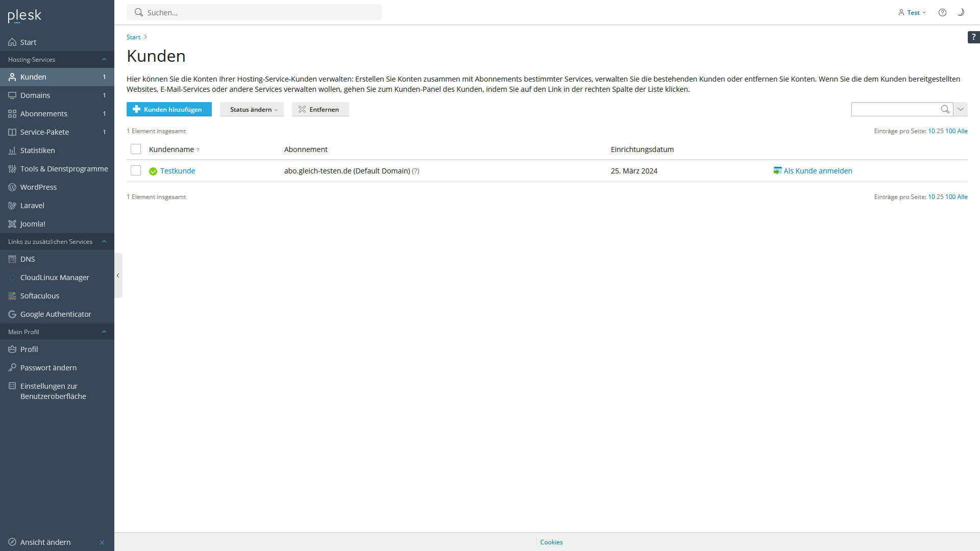The height and width of the screenshot is (551, 980).
Task: Click the Kunden hinzufügen button
Action: pyautogui.click(x=169, y=109)
